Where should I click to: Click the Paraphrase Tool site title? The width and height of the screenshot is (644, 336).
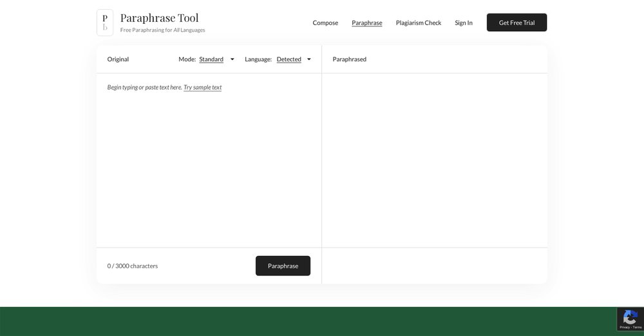[x=159, y=17]
